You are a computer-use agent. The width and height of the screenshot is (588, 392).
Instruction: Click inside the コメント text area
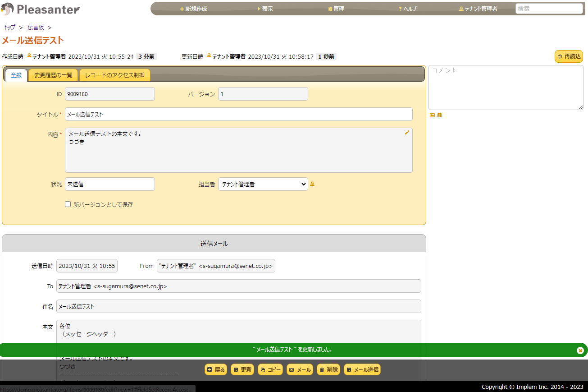(x=505, y=87)
